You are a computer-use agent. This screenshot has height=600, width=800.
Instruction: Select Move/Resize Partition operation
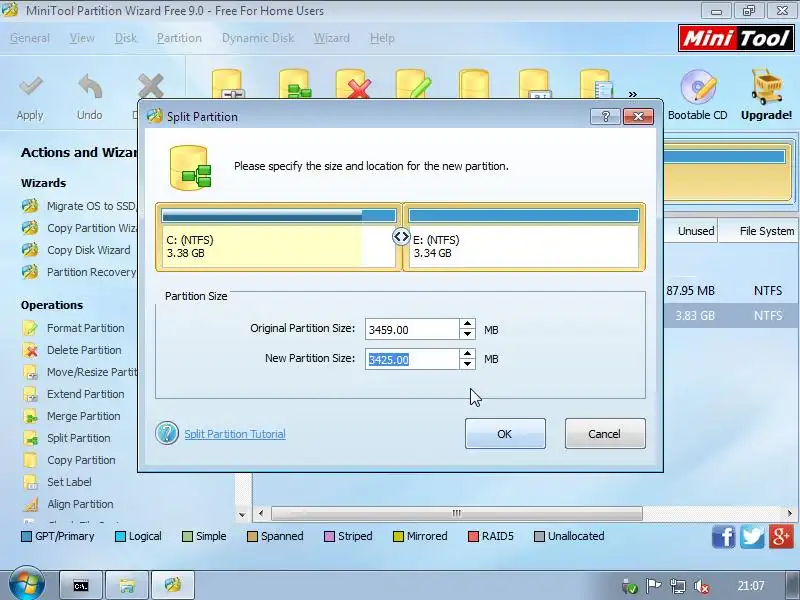pos(92,372)
